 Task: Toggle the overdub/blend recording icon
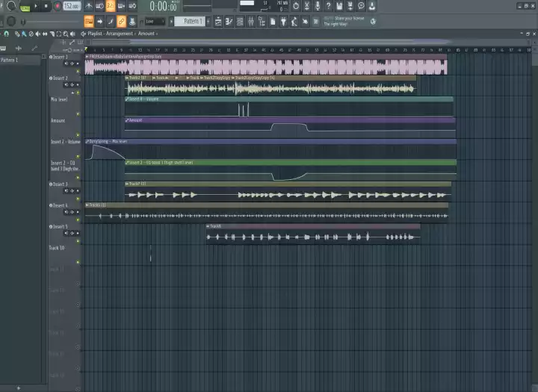[x=122, y=6]
